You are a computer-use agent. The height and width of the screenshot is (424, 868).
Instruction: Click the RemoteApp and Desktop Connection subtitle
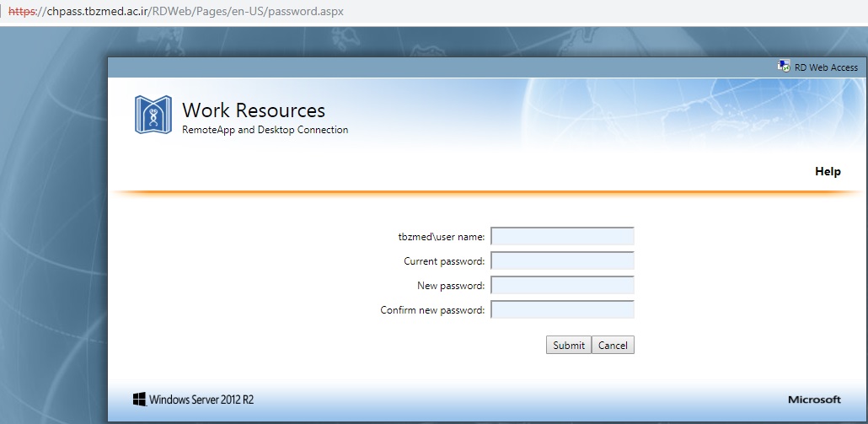point(265,130)
